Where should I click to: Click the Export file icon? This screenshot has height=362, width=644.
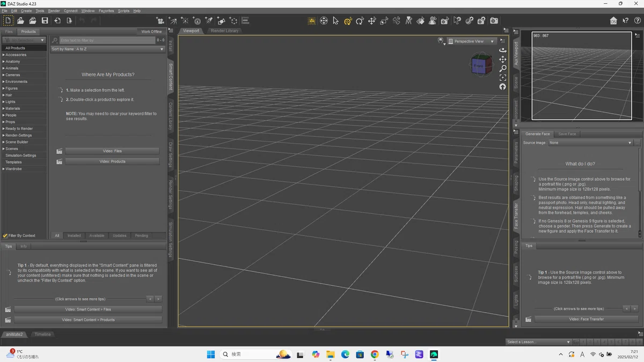tap(69, 20)
